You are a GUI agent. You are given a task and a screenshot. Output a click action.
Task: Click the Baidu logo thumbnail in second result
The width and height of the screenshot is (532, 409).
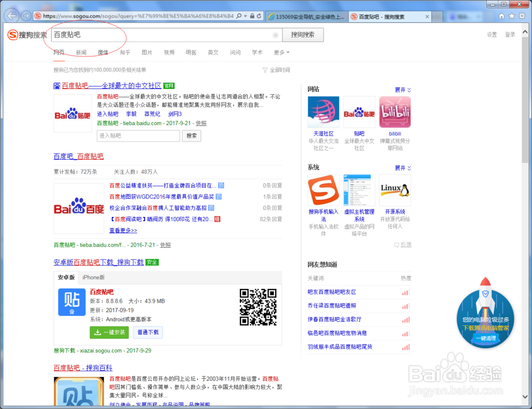pos(79,208)
